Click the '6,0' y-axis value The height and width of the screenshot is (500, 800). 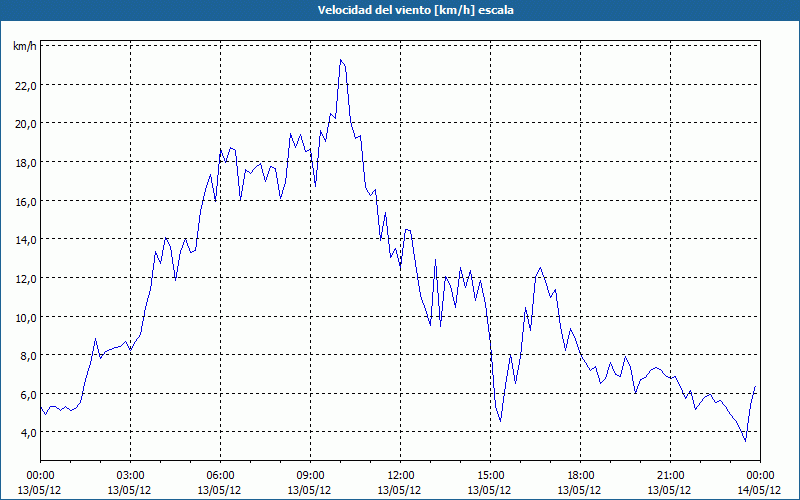[28, 395]
